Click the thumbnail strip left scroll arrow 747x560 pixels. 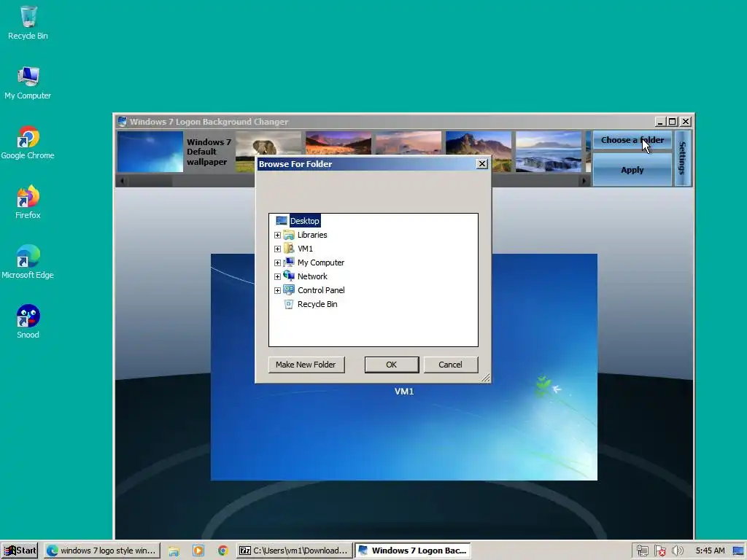coord(122,181)
